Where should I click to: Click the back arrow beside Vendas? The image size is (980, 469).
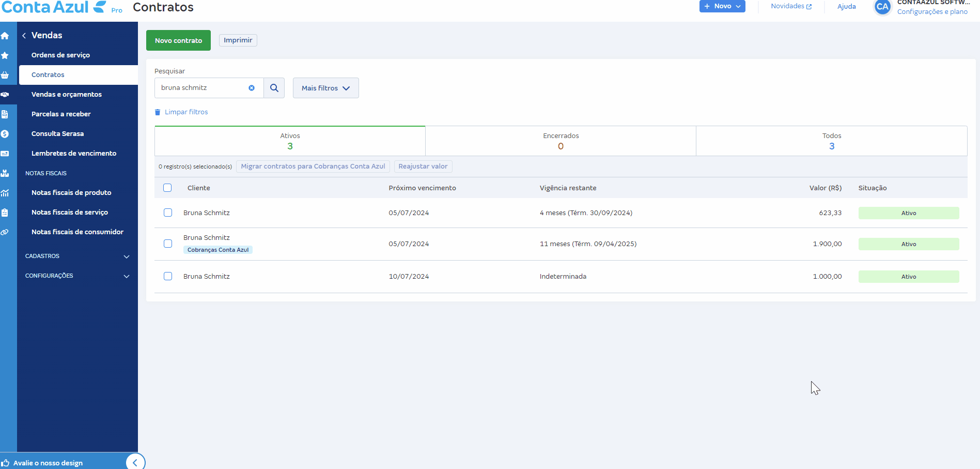coord(24,35)
